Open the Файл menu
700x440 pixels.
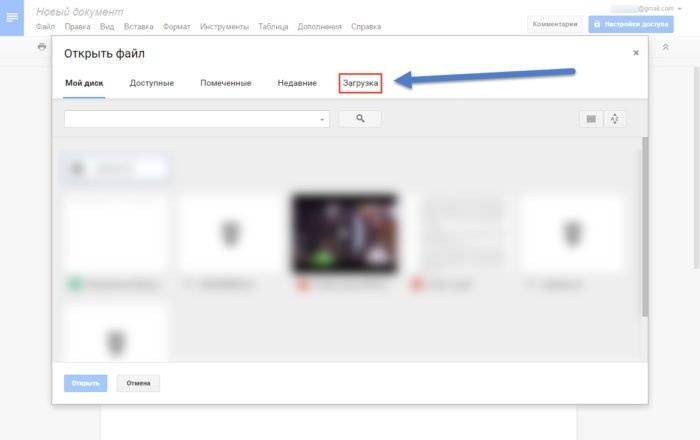44,27
